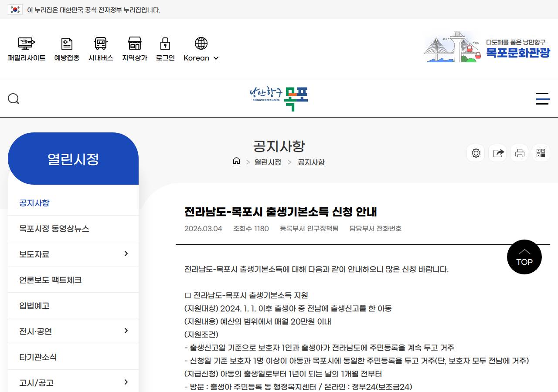The width and height of the screenshot is (558, 392).
Task: Open the Korean language dropdown
Action: point(201,58)
